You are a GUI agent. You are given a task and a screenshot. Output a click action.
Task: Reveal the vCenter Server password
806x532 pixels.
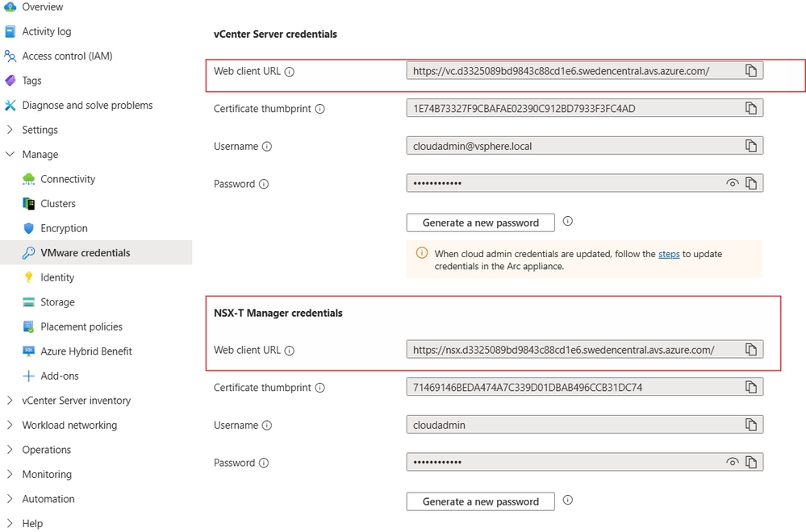(732, 184)
